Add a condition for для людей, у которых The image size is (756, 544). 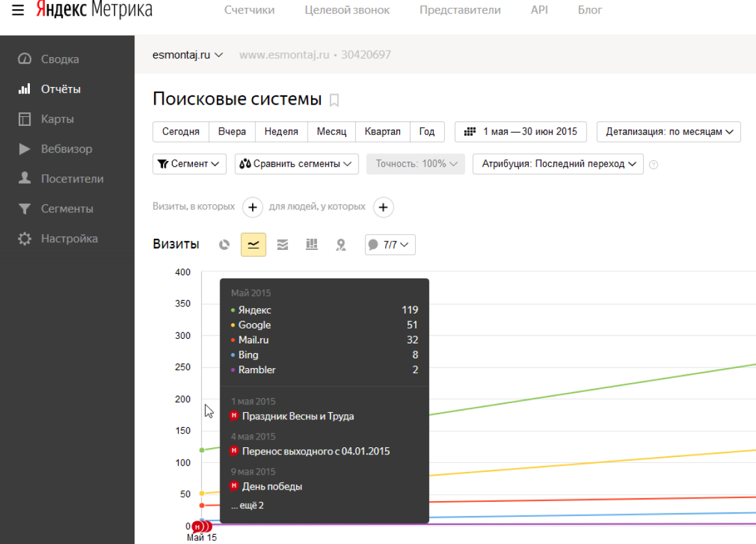[383, 207]
